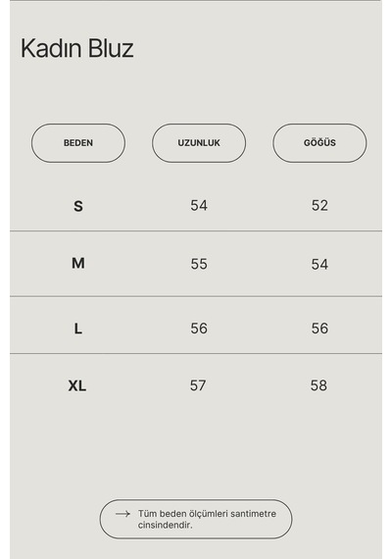Click the arrow icon in footer note
392x559 pixels.
tap(122, 514)
